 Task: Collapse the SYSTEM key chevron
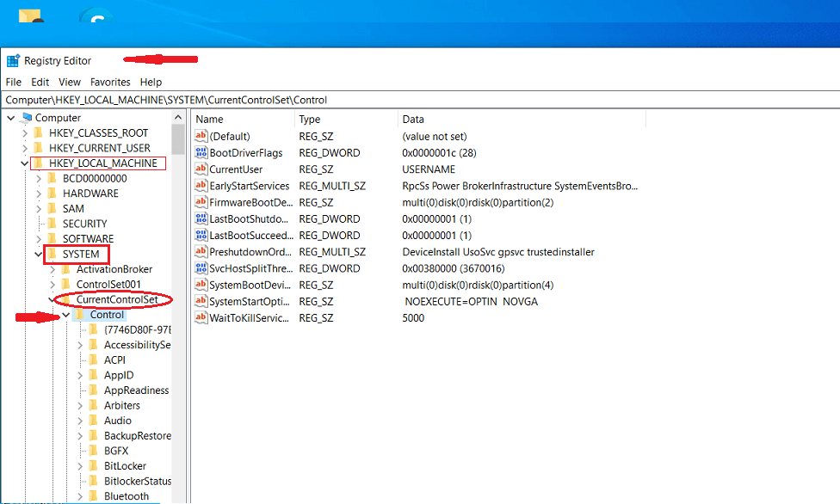pyautogui.click(x=39, y=254)
